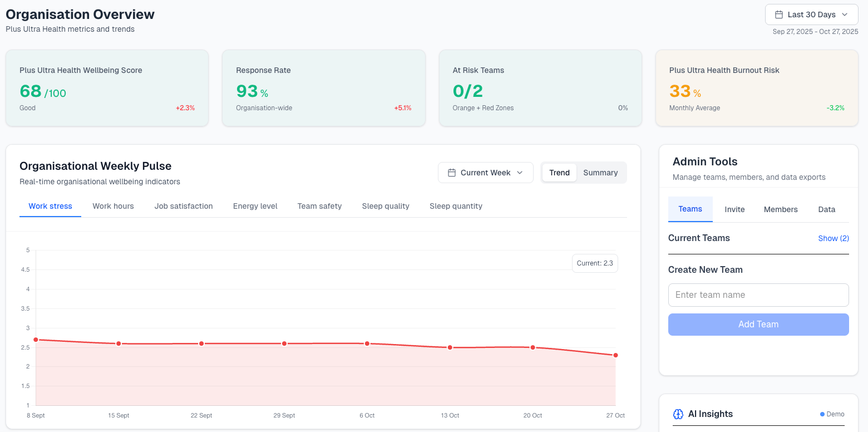Open the Last 30 Days date range dropdown
This screenshot has width=868, height=432.
[x=811, y=14]
